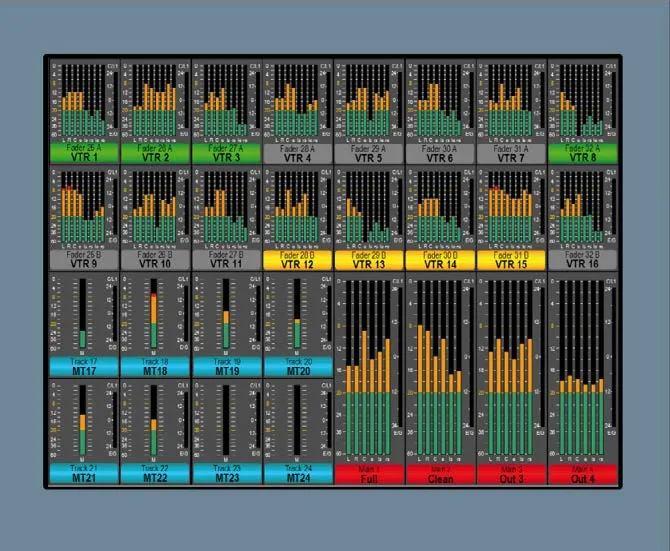The height and width of the screenshot is (551, 670).
Task: Click the VTR 1 surround meter bars
Action: pos(83,100)
